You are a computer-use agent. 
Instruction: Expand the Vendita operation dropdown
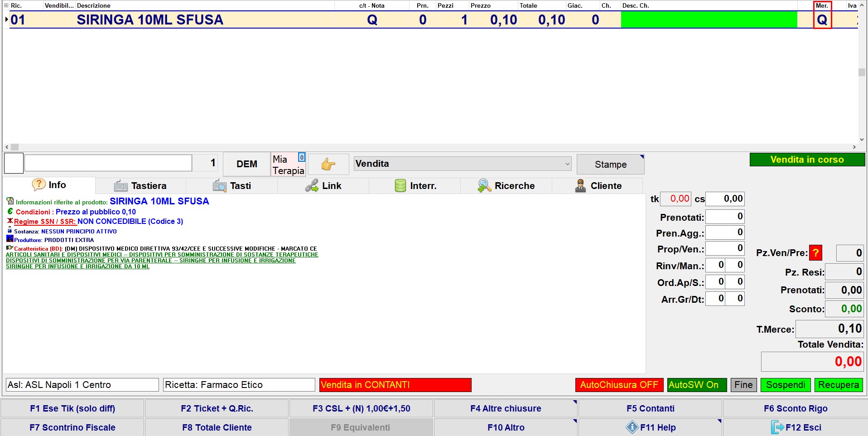point(462,164)
